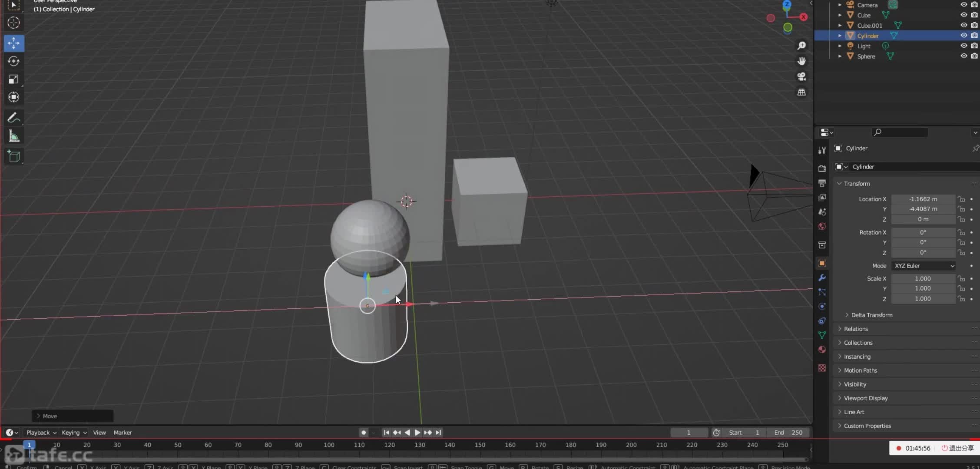
Task: Expand the Move operator panel
Action: (73, 416)
